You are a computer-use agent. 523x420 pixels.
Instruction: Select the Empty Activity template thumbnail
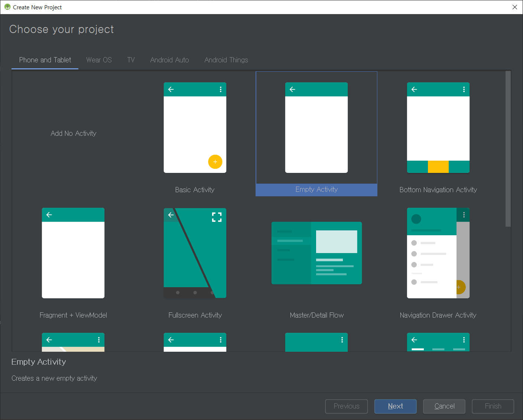(316, 128)
